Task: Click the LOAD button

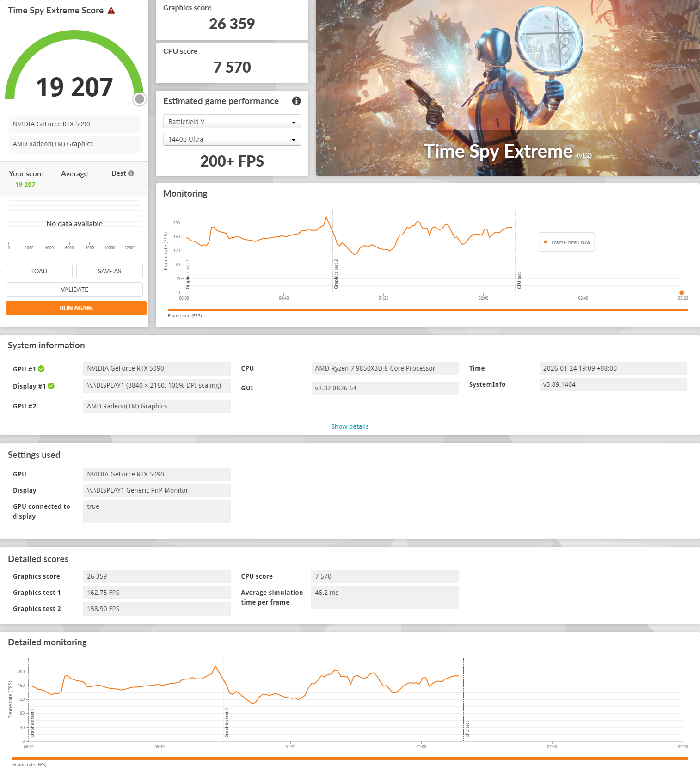Action: (39, 271)
